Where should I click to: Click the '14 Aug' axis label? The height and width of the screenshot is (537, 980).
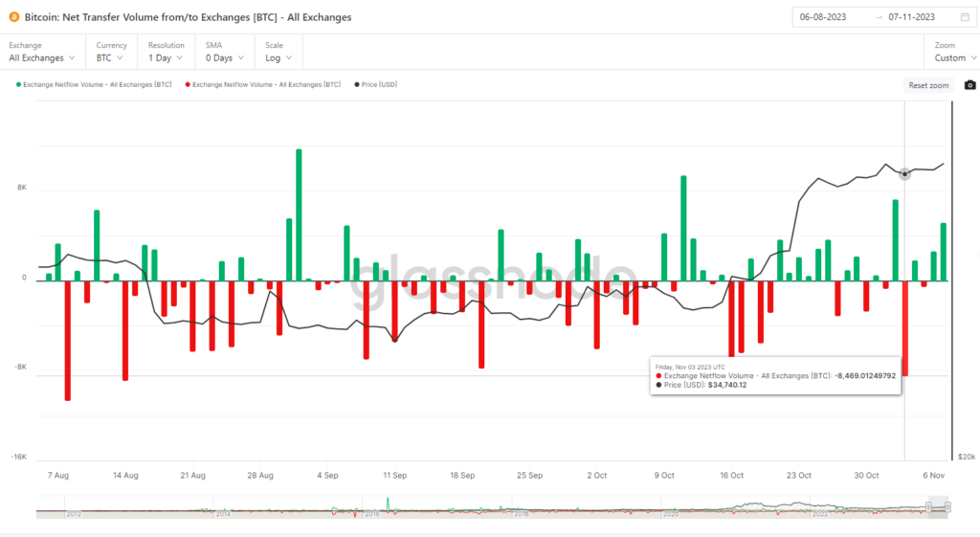click(x=125, y=476)
